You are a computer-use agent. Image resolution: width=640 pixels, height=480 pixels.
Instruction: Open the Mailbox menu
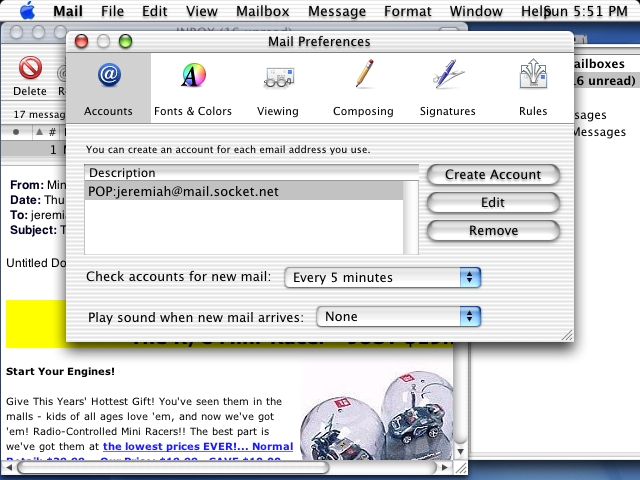point(262,11)
